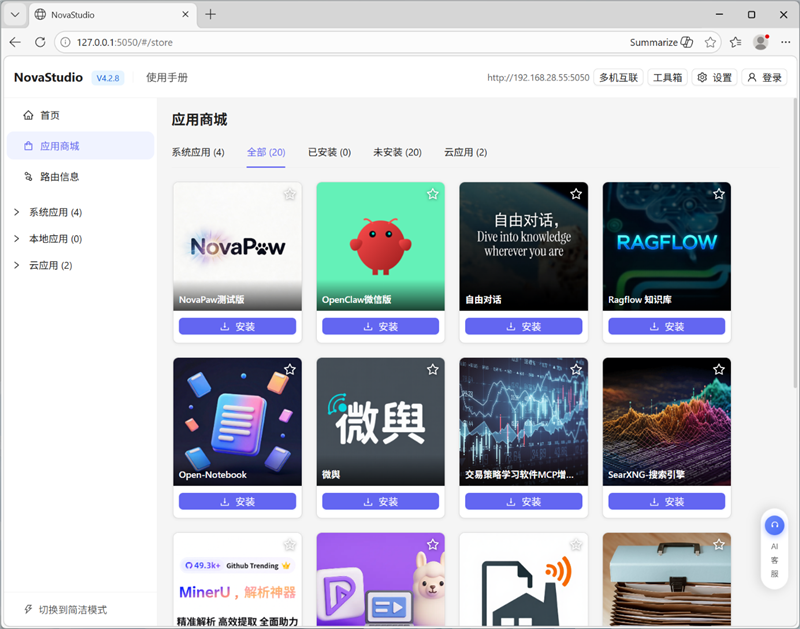This screenshot has height=629, width=800.
Task: Go to 首页 in sidebar
Action: click(81, 115)
